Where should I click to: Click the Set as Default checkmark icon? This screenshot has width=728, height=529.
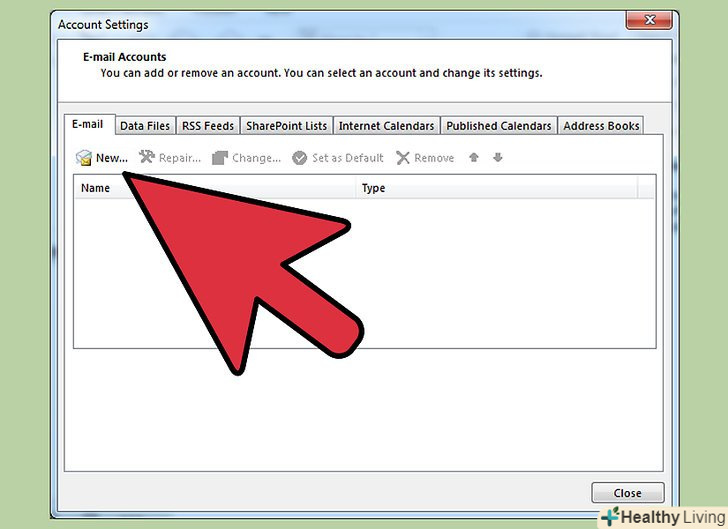pyautogui.click(x=299, y=158)
